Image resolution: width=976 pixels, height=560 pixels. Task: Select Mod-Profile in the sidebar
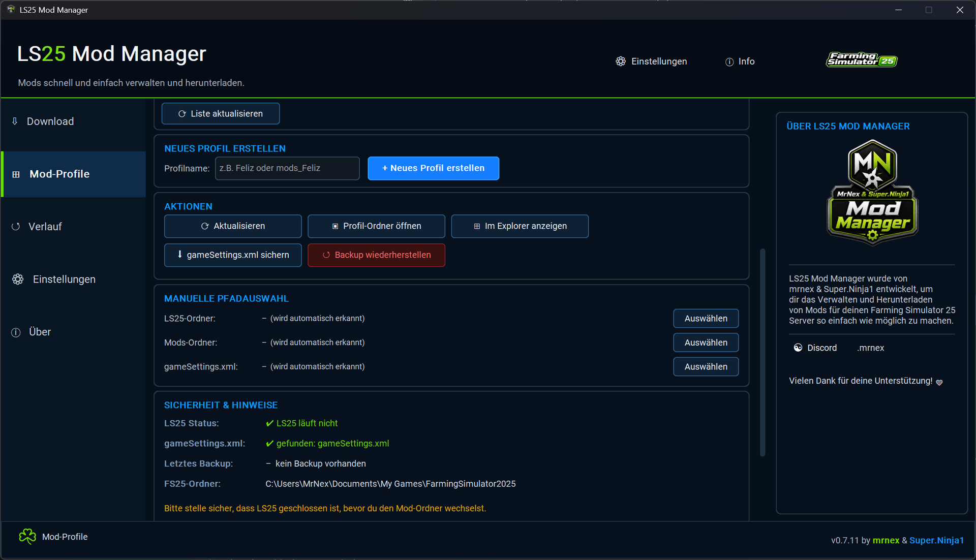click(73, 174)
